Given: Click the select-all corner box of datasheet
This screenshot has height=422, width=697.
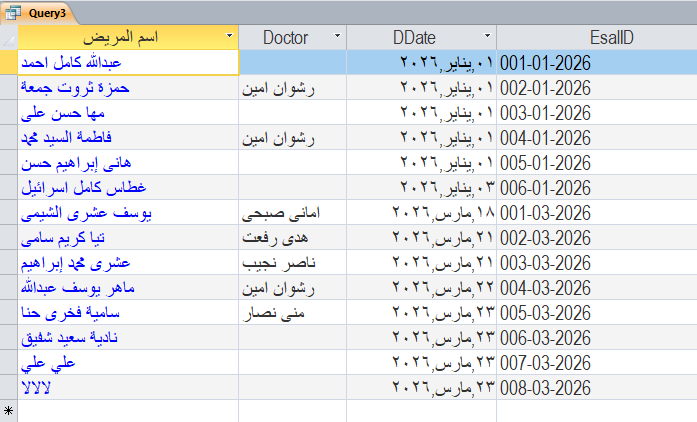Looking at the screenshot, I should [x=9, y=37].
